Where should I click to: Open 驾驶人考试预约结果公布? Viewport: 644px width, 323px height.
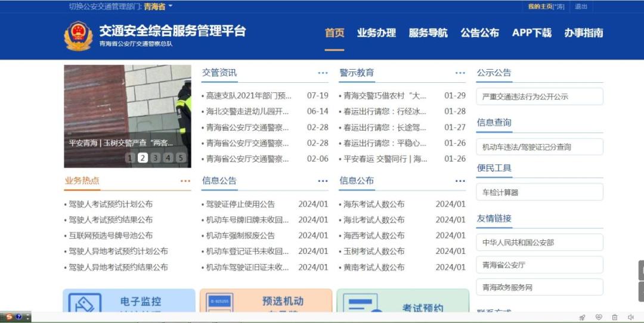110,220
